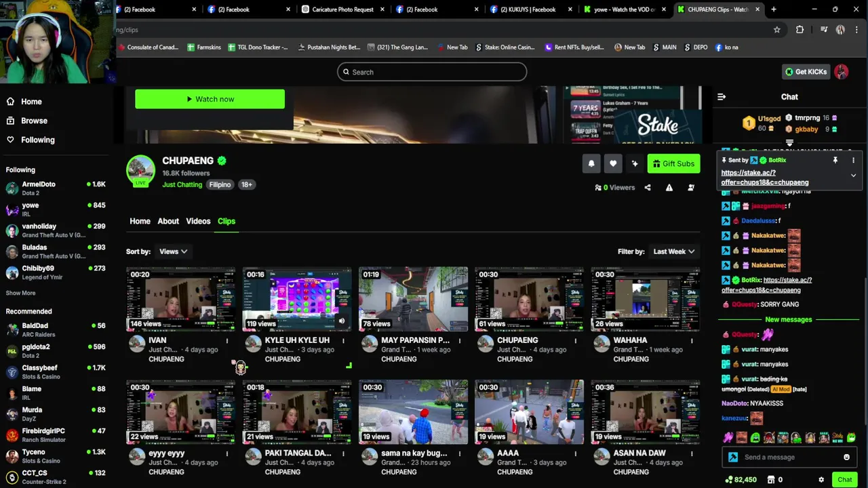Play the KYLE UH KYLE UH clip
The height and width of the screenshot is (488, 868).
click(x=297, y=299)
